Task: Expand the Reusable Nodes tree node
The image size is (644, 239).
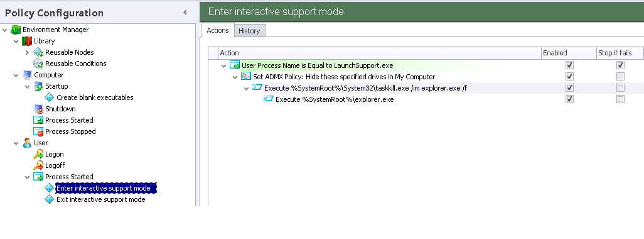Action: pyautogui.click(x=27, y=52)
